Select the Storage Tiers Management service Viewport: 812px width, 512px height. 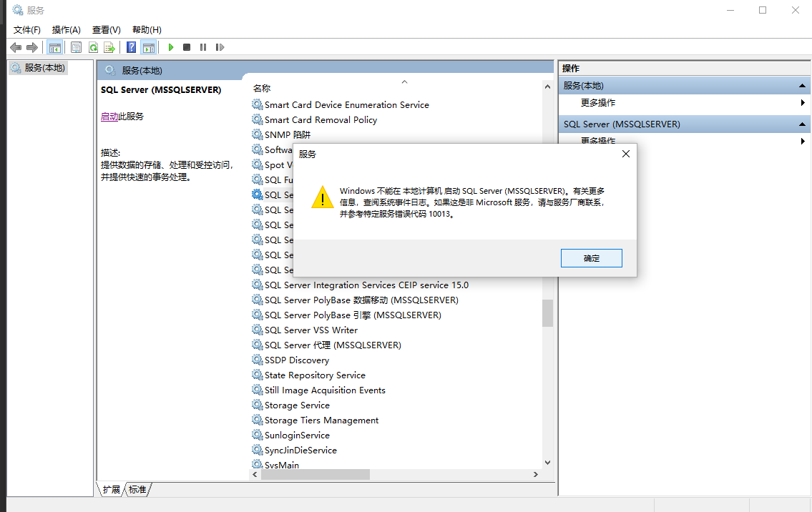pyautogui.click(x=315, y=420)
